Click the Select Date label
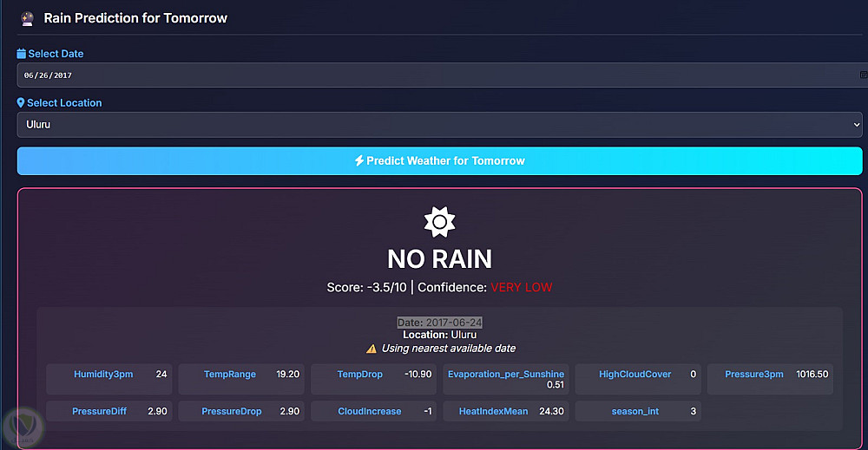Viewport: 868px width, 450px height. 56,54
